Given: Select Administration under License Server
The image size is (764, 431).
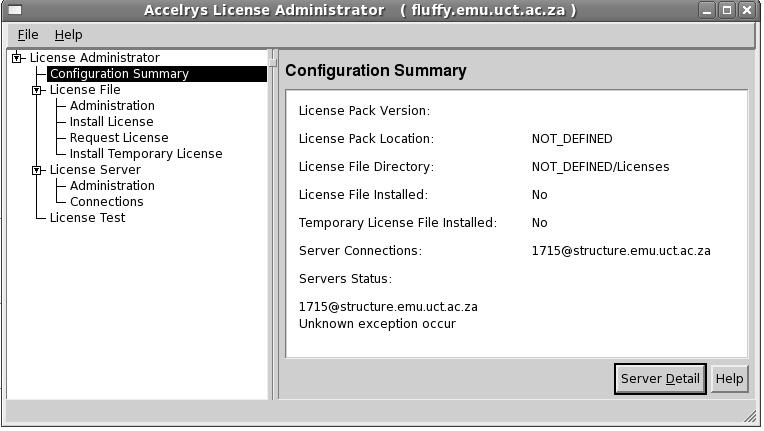Looking at the screenshot, I should point(112,186).
